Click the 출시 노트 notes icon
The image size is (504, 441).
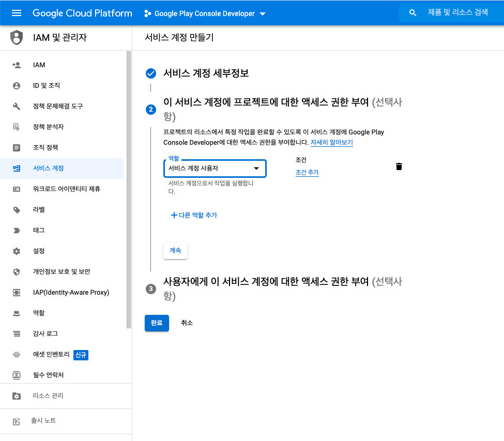pyautogui.click(x=17, y=421)
